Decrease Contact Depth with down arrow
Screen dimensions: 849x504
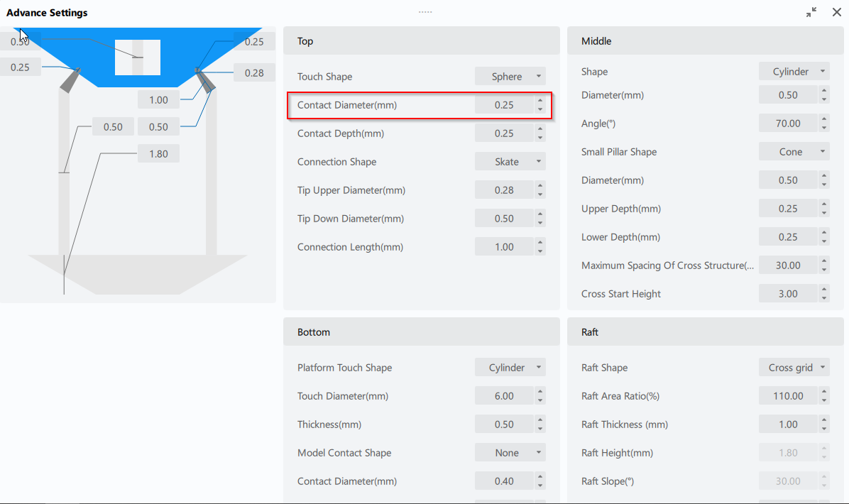[540, 138]
